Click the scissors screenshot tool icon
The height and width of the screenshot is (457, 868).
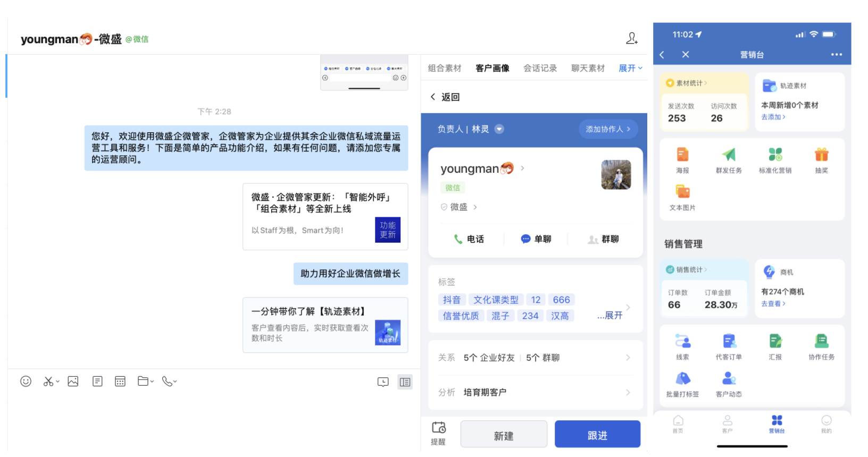[x=48, y=382]
